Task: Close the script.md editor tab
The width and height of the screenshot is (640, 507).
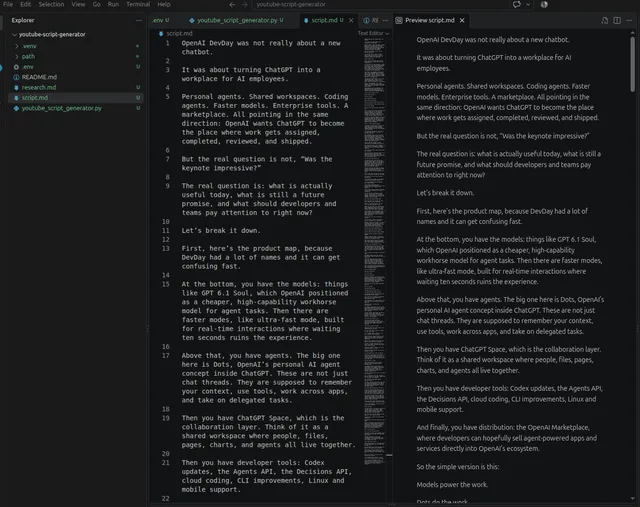Action: pyautogui.click(x=351, y=20)
